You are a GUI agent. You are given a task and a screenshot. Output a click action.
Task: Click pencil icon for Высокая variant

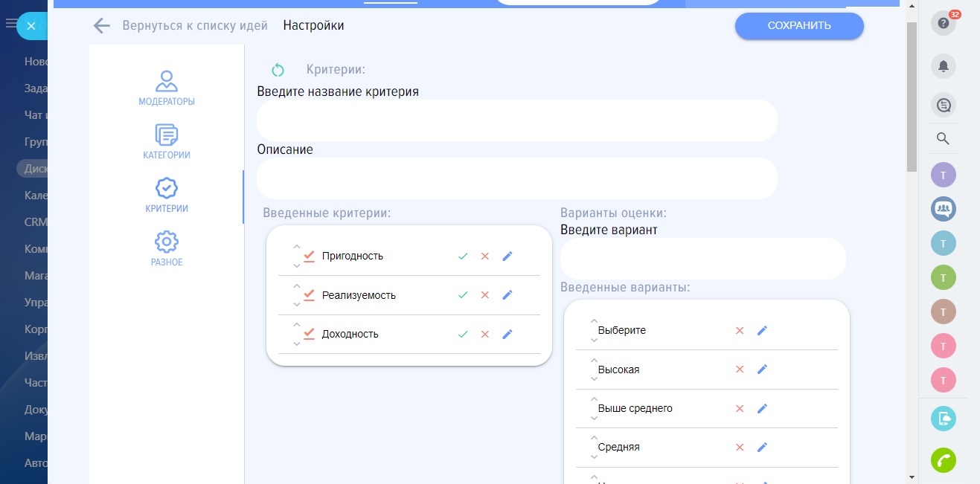click(x=762, y=370)
